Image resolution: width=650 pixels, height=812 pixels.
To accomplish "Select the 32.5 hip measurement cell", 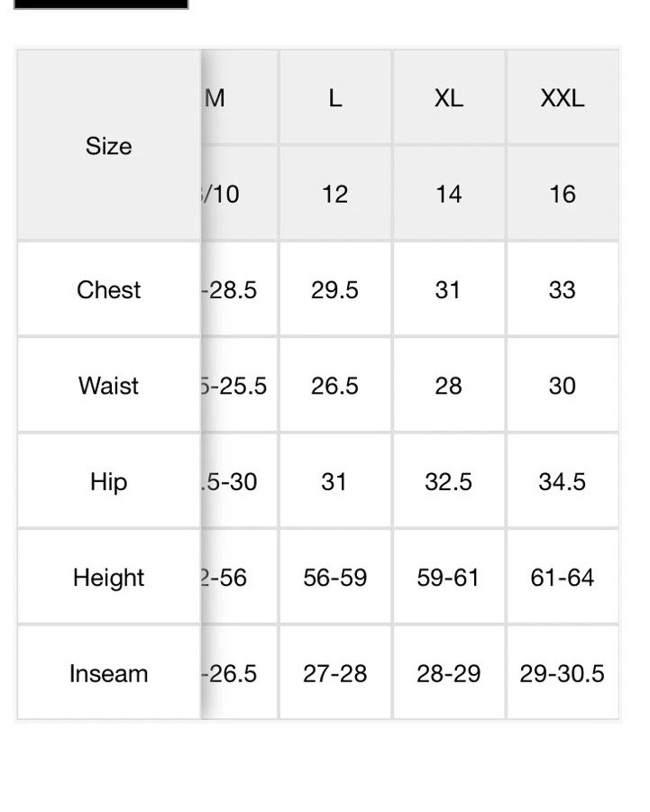I will point(449,481).
